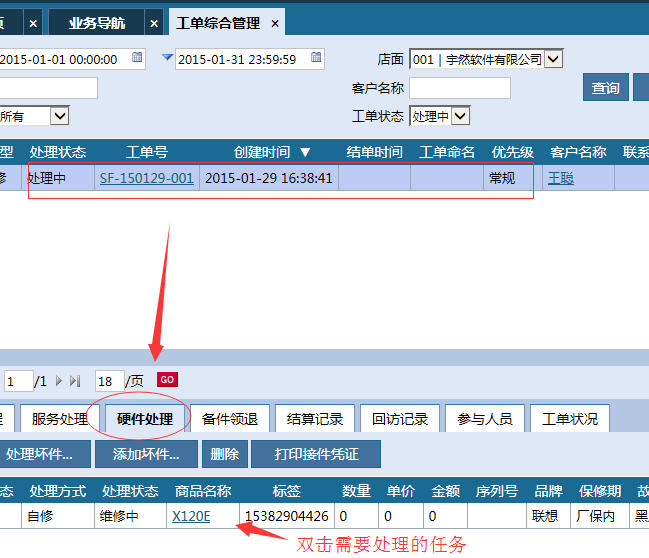Click the upper 处理状态 column header

point(58,152)
